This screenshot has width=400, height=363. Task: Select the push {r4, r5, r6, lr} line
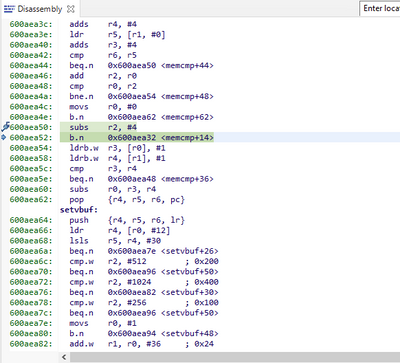coord(127,220)
